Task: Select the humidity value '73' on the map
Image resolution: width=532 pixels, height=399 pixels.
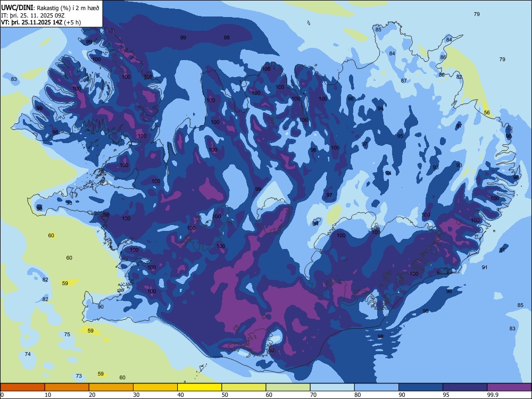Action: point(79,376)
